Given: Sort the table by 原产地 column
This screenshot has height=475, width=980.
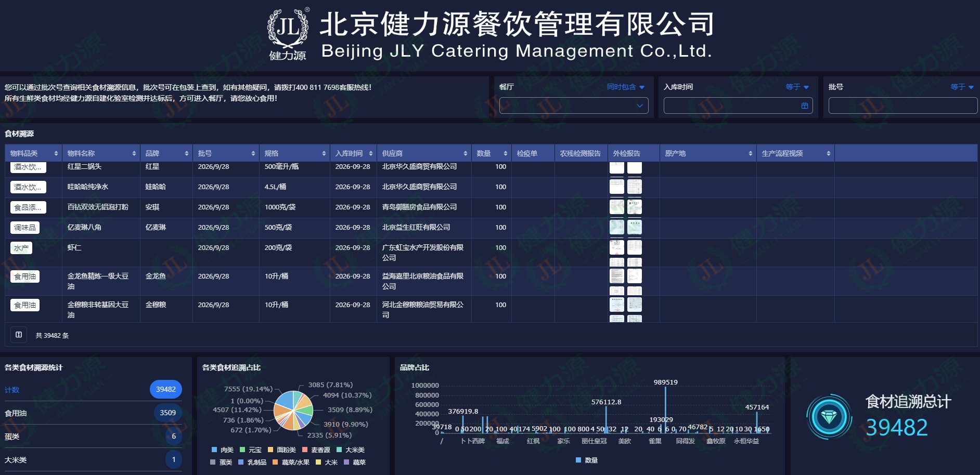Looking at the screenshot, I should (751, 153).
